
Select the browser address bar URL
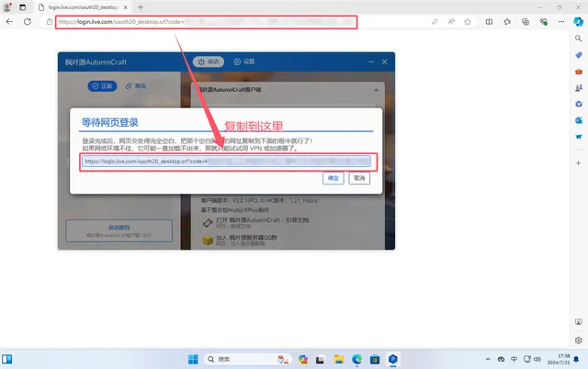pos(206,22)
